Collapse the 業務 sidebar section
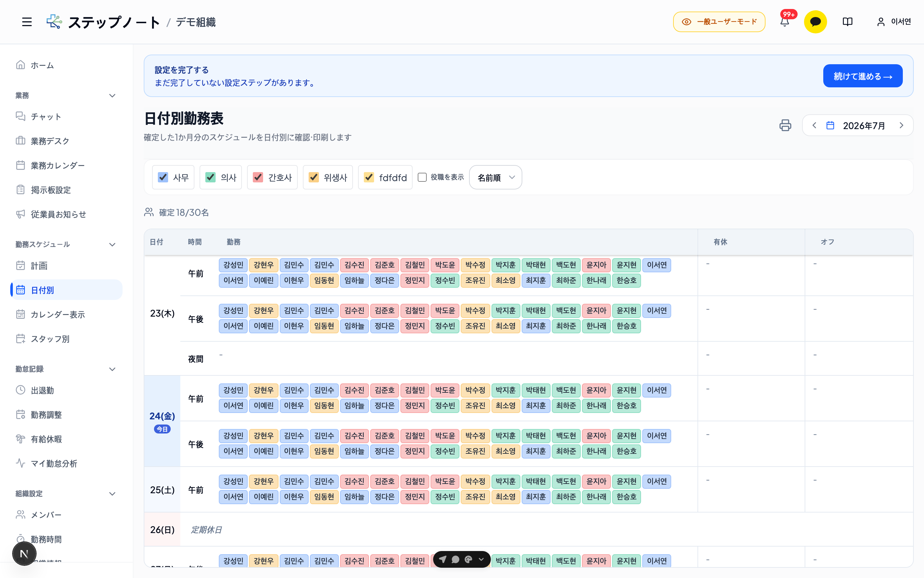 click(x=112, y=96)
